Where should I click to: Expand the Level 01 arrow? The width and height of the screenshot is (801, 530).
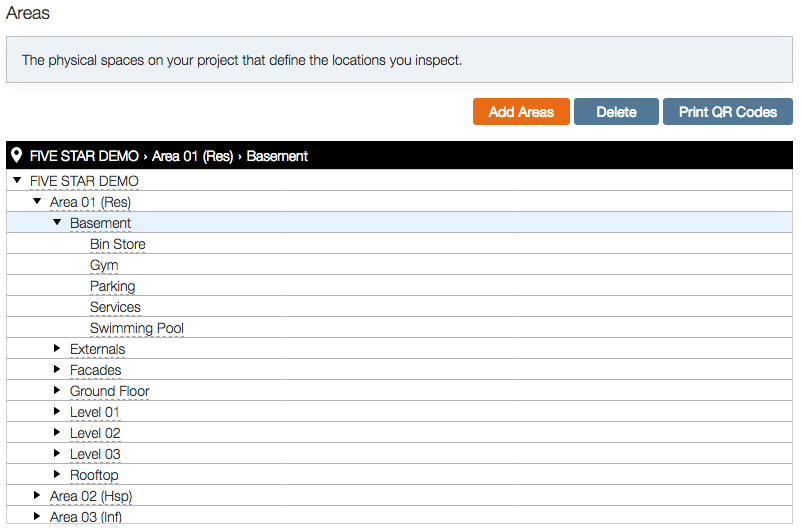(x=57, y=411)
